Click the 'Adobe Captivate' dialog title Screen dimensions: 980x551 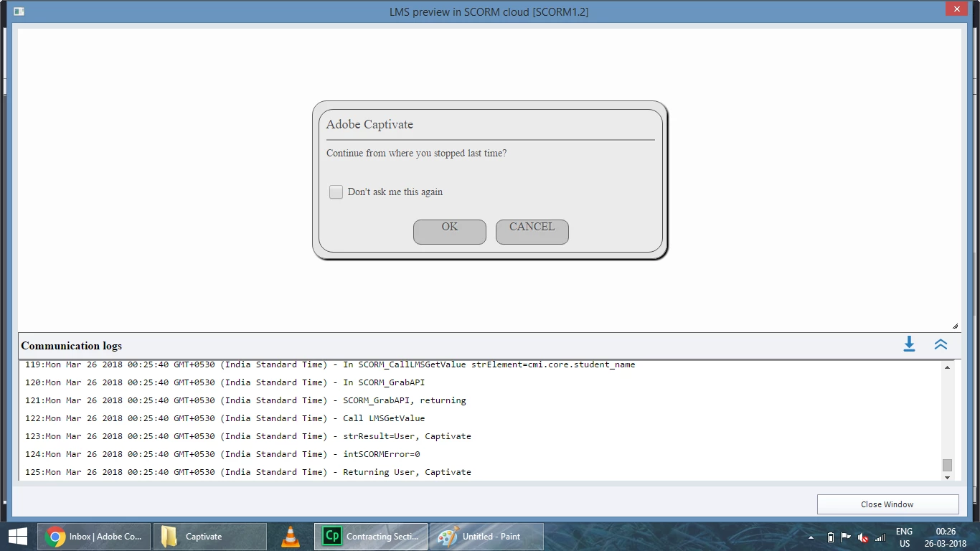tap(369, 124)
